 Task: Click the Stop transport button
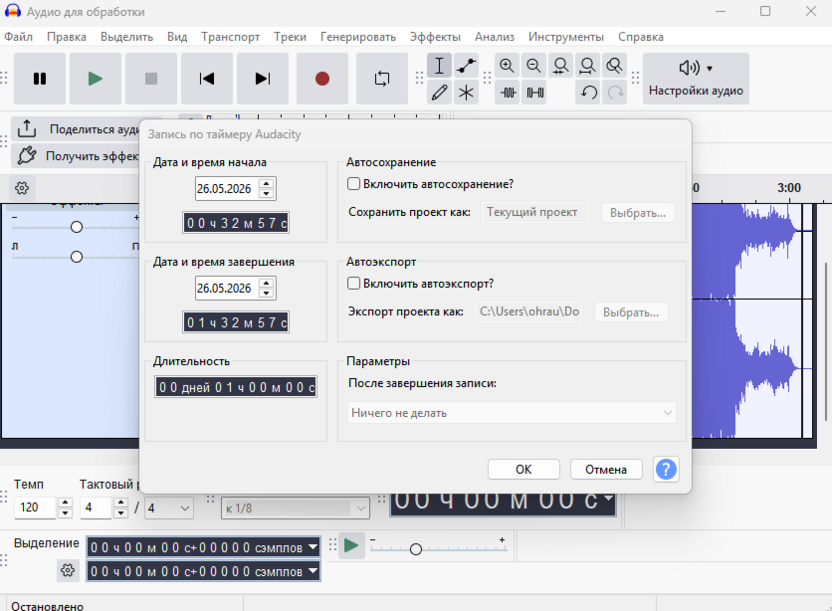[x=151, y=78]
